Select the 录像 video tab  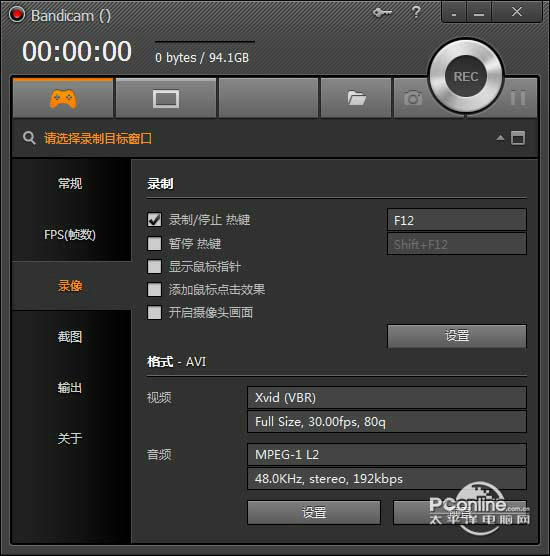click(x=70, y=285)
